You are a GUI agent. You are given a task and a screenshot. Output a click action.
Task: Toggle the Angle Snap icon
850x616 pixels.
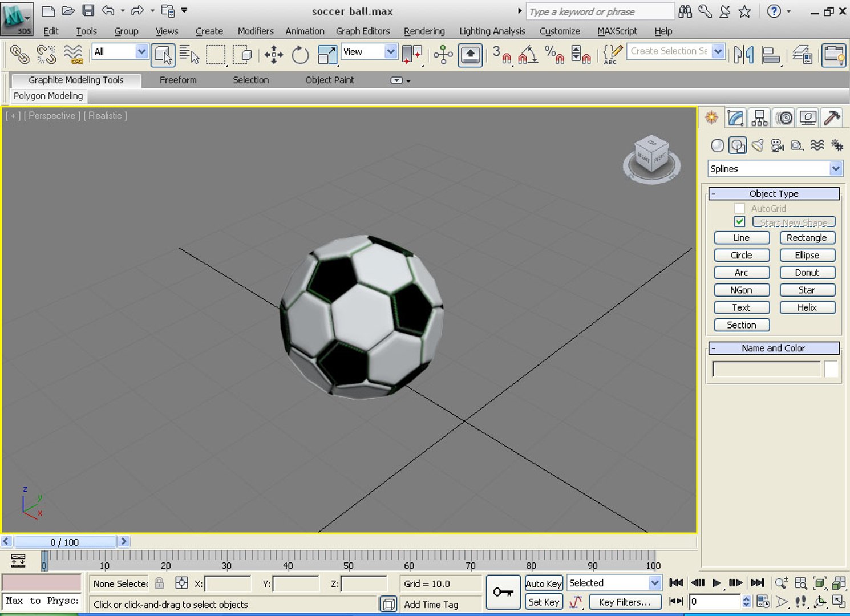pos(528,55)
